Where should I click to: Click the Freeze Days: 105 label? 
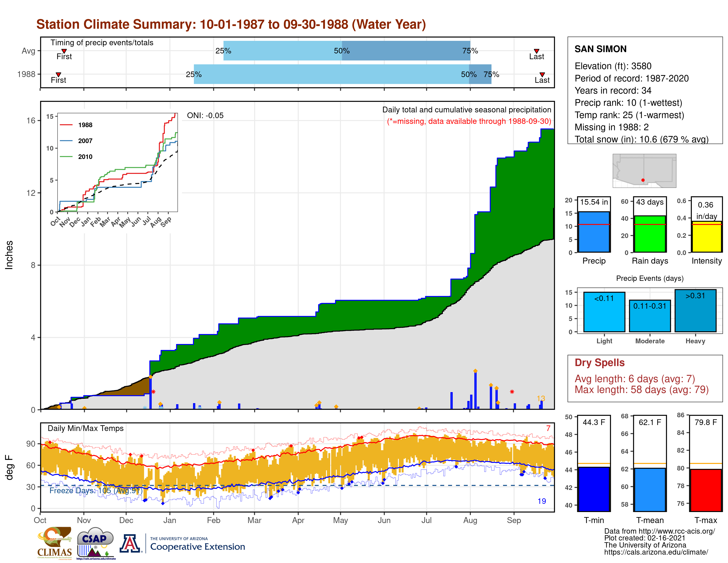pos(96,490)
